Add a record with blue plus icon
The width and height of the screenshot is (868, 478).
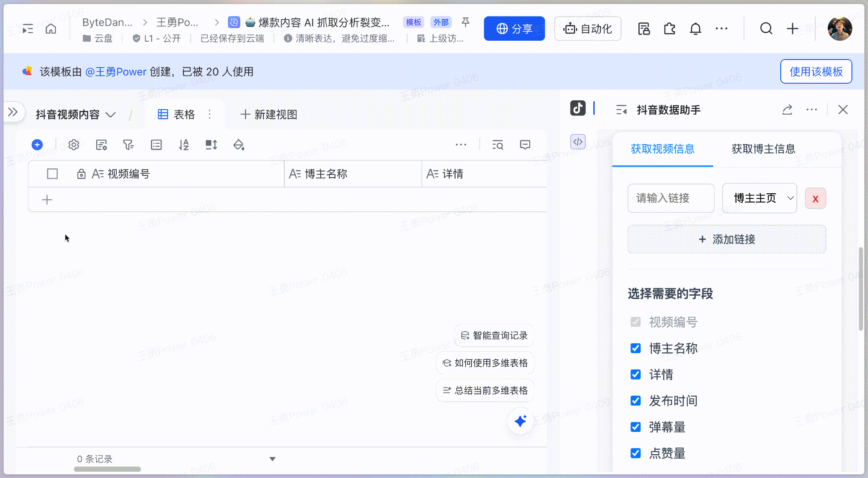click(x=37, y=145)
